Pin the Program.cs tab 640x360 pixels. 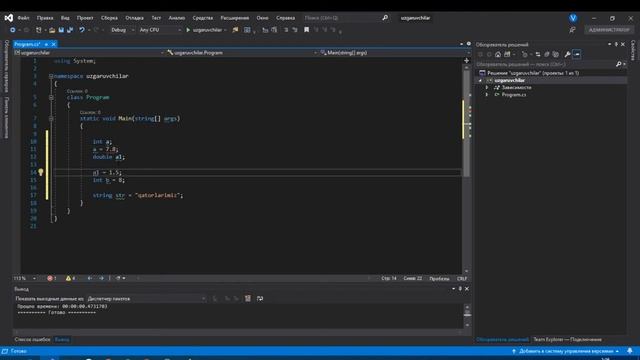47,44
